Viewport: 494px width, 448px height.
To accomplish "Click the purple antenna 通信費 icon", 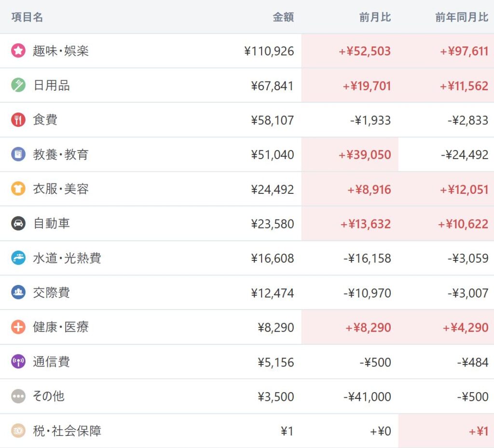I will point(18,362).
